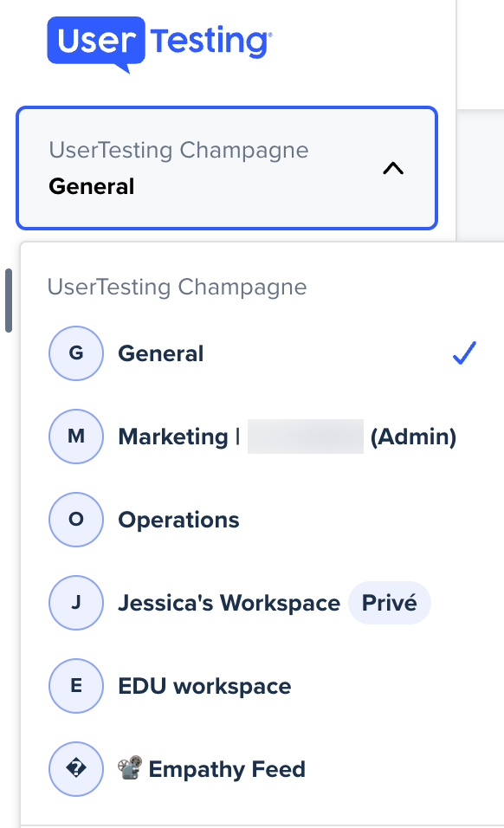Screen dimensions: 504x828
Task: Click the M avatar circle for Marketing
Action: 76,437
